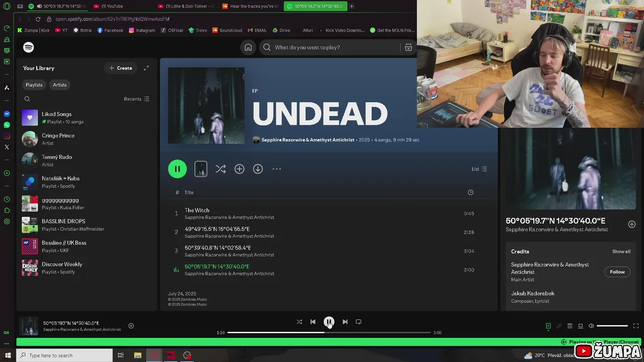Image resolution: width=644 pixels, height=362 pixels.
Task: Open Nataliiik + Kuba playlist
Action: [x=87, y=182]
